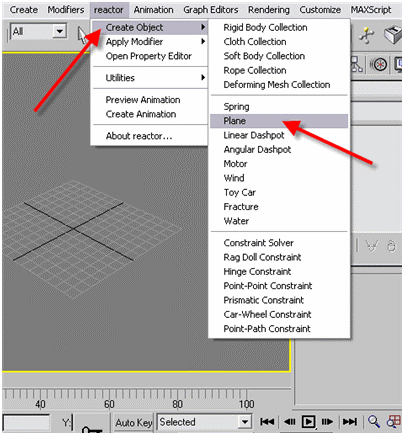Step to the next frame
Image resolution: width=404 pixels, height=435 pixels.
tap(327, 422)
